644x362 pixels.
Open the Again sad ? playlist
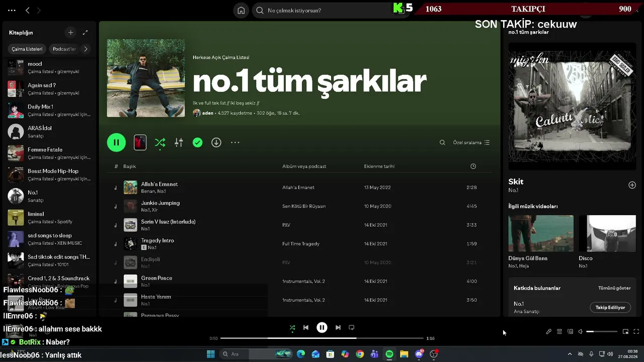[49, 89]
